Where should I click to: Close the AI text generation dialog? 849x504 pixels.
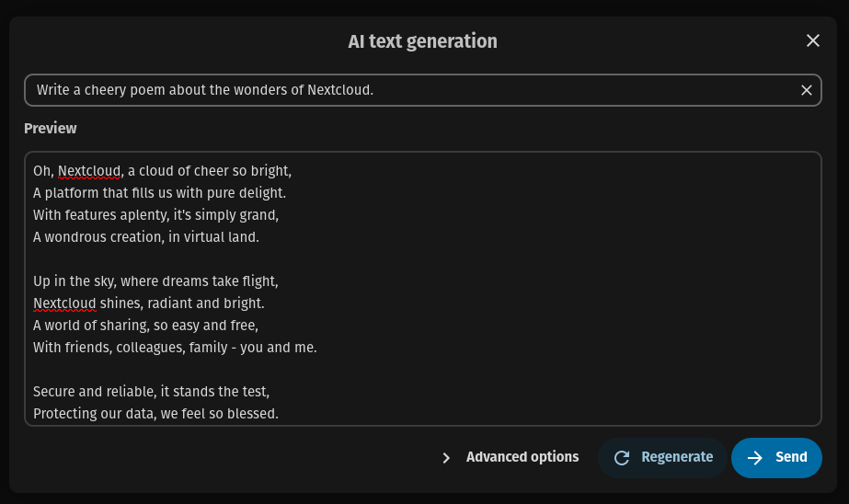812,40
